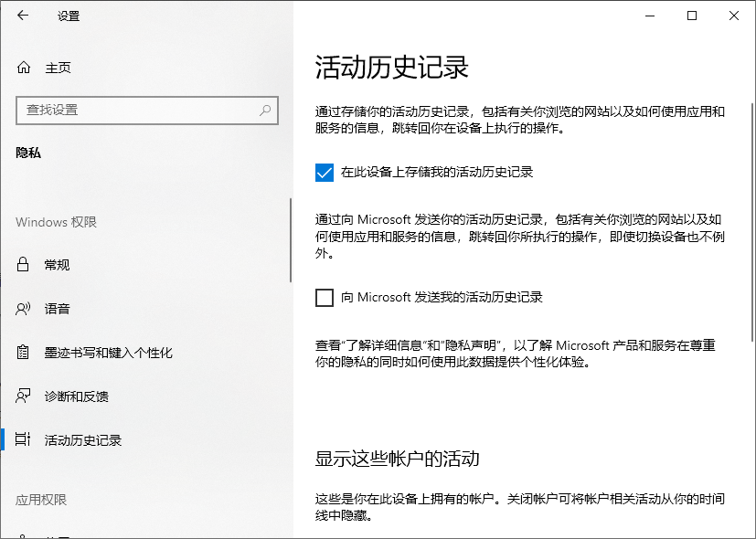Click the lock icon beside 常规
756x539 pixels.
pyautogui.click(x=23, y=264)
